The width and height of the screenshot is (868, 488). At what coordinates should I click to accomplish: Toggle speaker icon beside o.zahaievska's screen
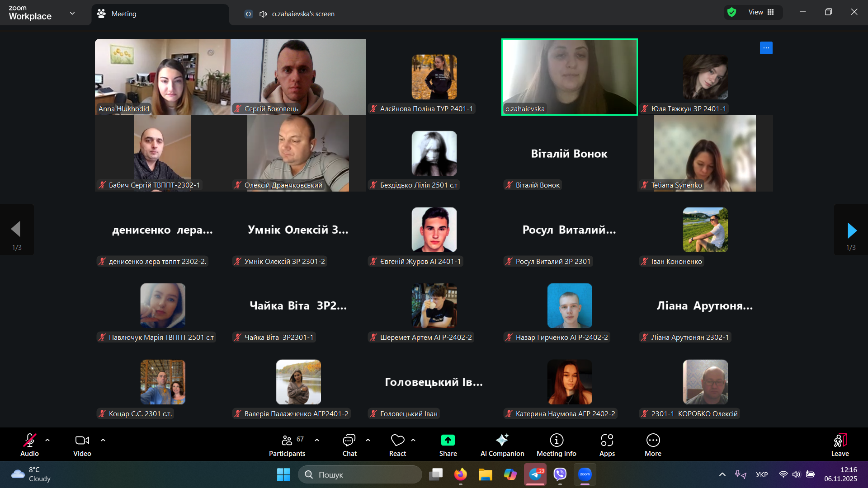tap(263, 14)
